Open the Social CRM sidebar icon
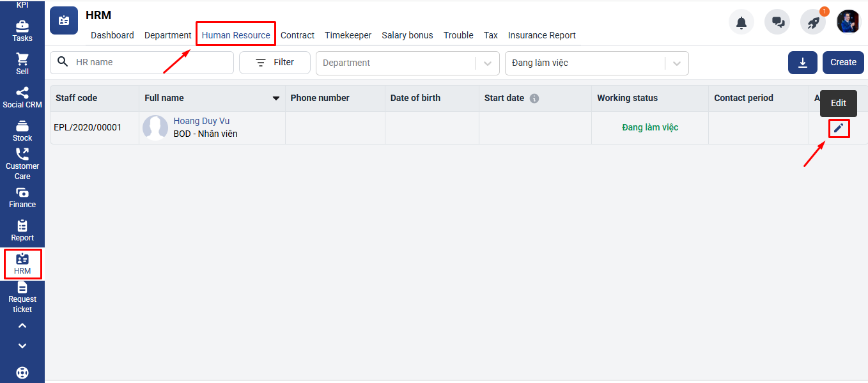The image size is (868, 383). tap(22, 98)
